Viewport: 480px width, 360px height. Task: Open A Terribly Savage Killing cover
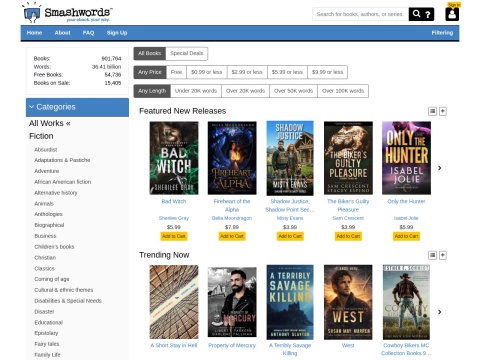pos(290,302)
